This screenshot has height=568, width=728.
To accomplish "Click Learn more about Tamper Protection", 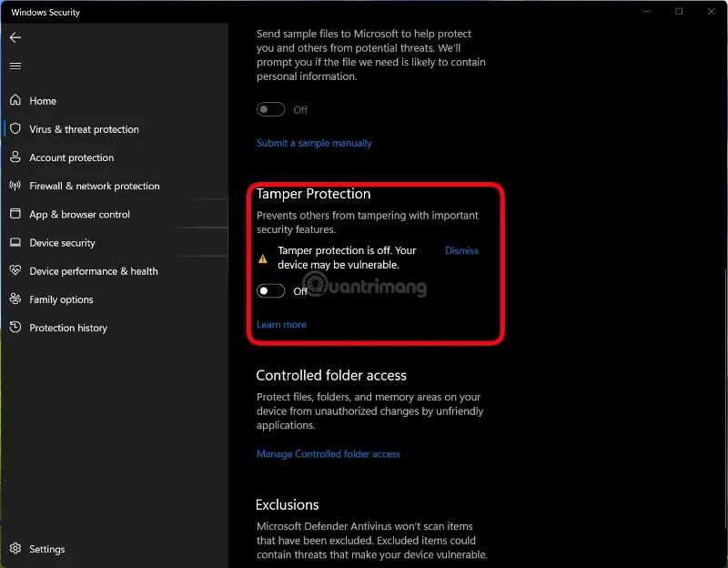I will [281, 323].
